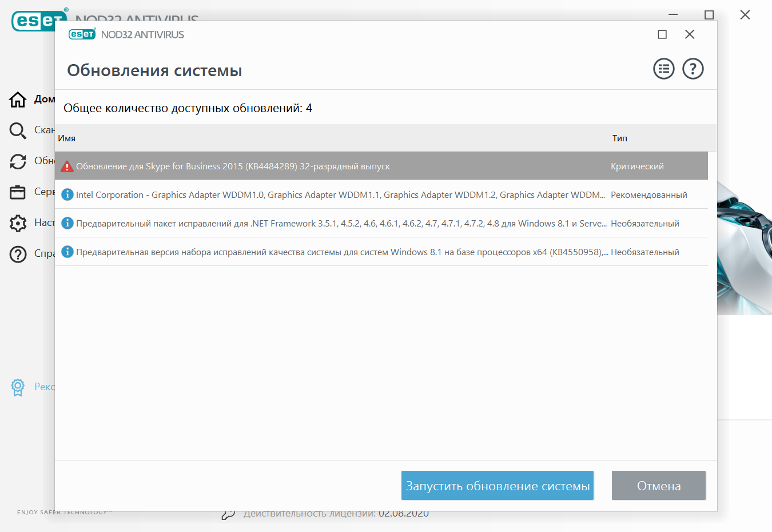Viewport: 772px width, 532px height.
Task: Click red warning icon on Skype update row
Action: tap(67, 166)
